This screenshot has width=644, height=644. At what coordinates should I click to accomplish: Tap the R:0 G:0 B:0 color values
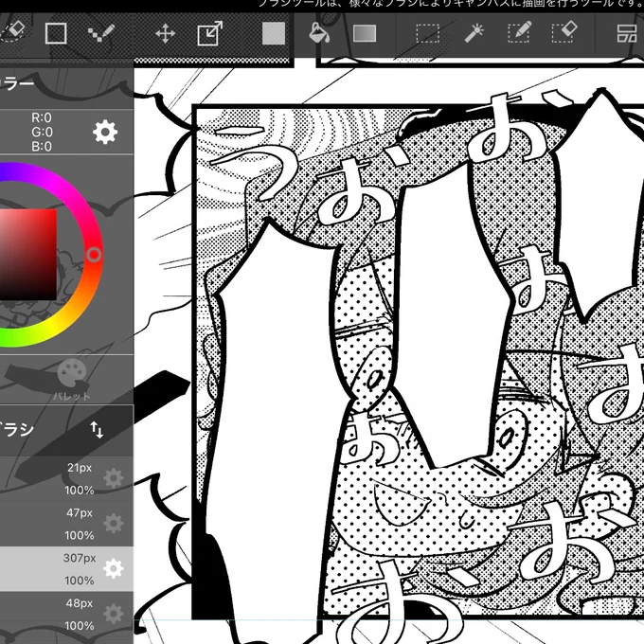42,132
